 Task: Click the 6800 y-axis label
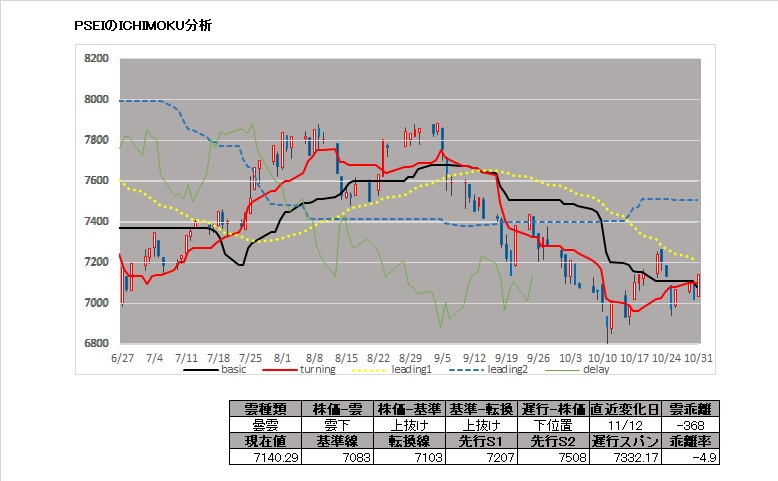[x=96, y=344]
